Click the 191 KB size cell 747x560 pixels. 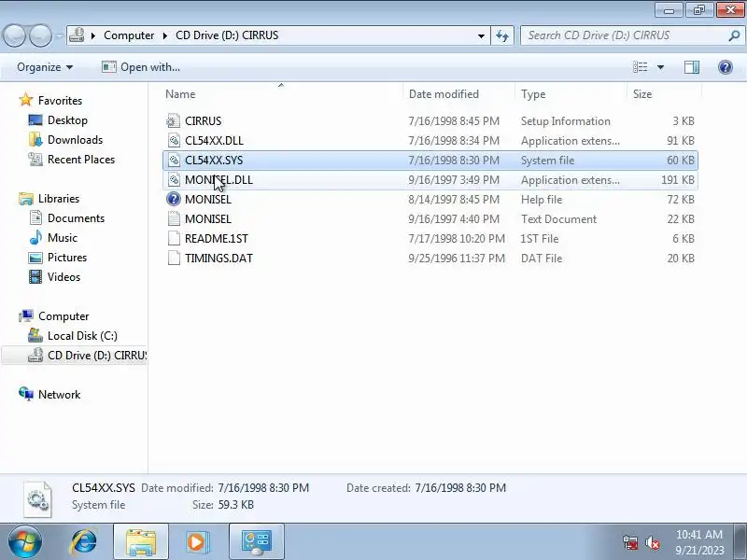point(678,179)
